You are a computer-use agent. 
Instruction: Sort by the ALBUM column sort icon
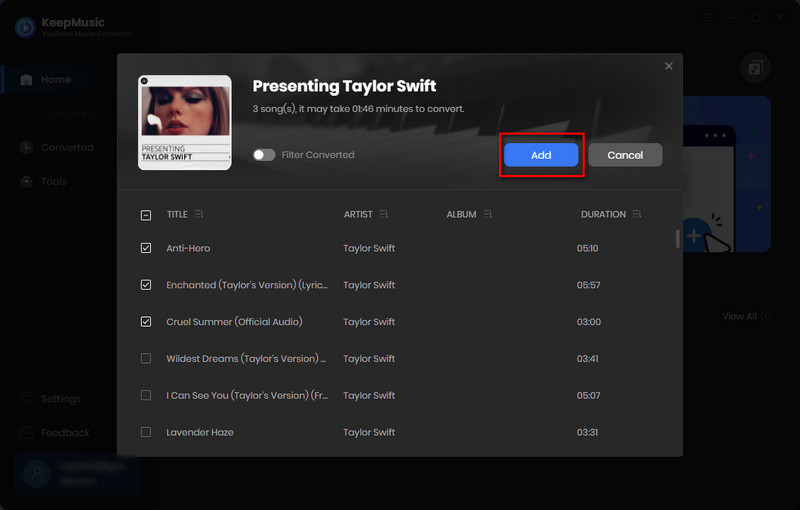(488, 214)
